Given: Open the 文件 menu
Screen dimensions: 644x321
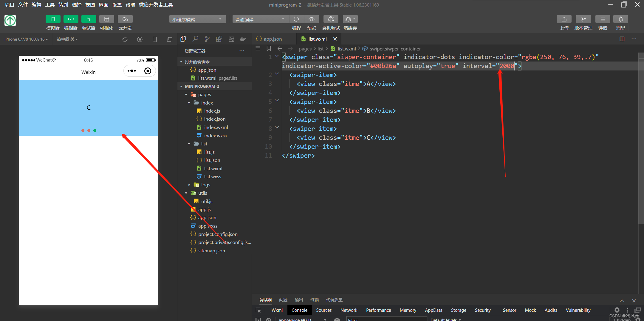Looking at the screenshot, I should (x=23, y=4).
